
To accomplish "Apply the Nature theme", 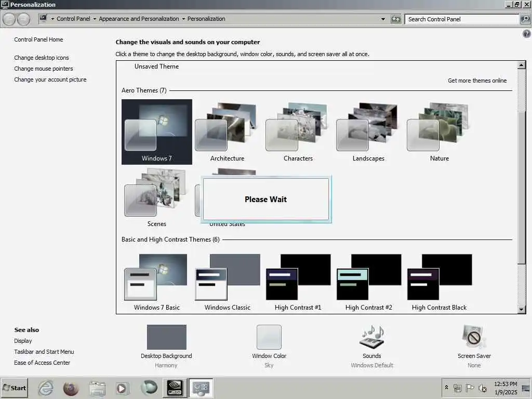I will pos(439,131).
